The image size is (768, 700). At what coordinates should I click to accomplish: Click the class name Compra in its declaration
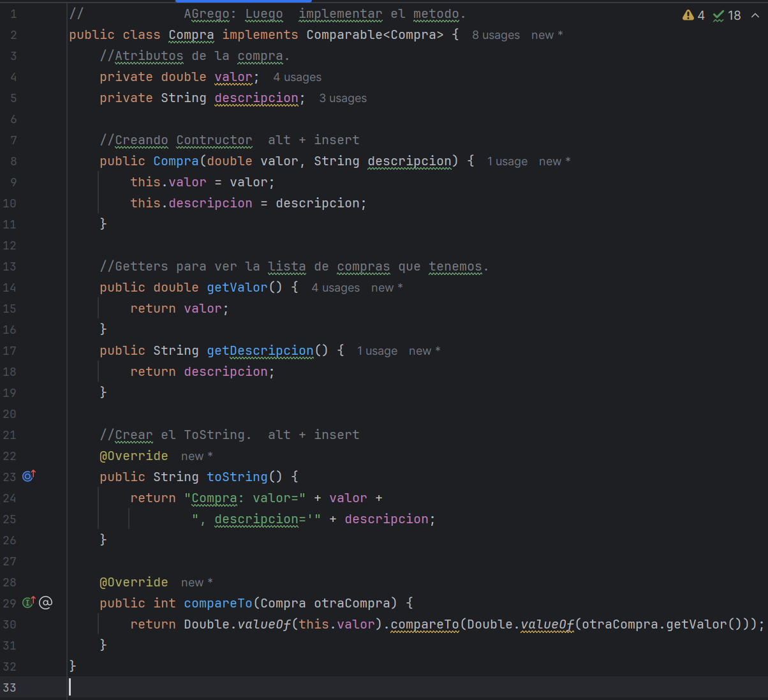pyautogui.click(x=191, y=34)
